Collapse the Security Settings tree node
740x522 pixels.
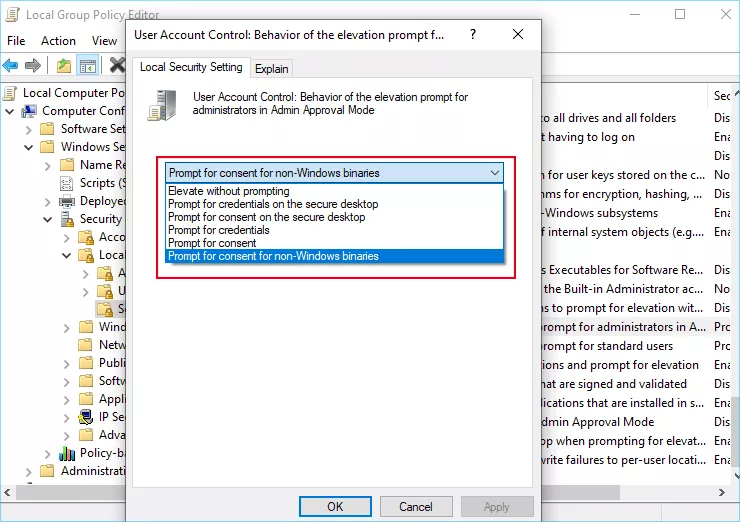coord(48,219)
